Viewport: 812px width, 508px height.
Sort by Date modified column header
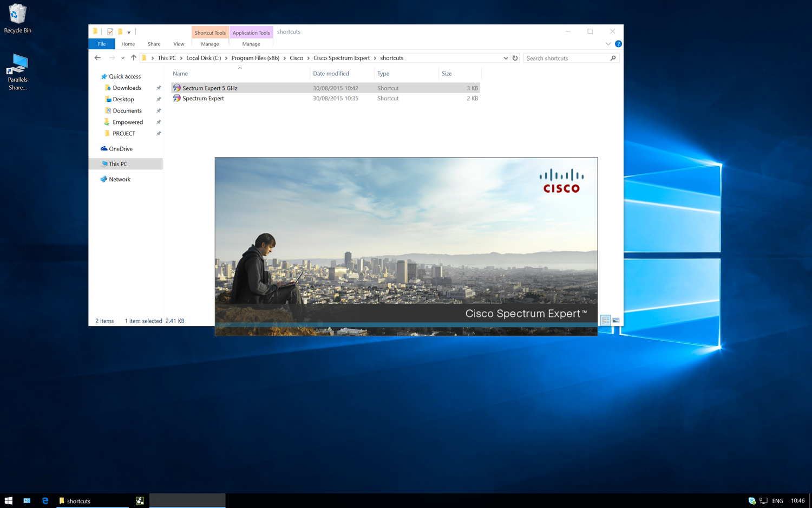(x=342, y=74)
